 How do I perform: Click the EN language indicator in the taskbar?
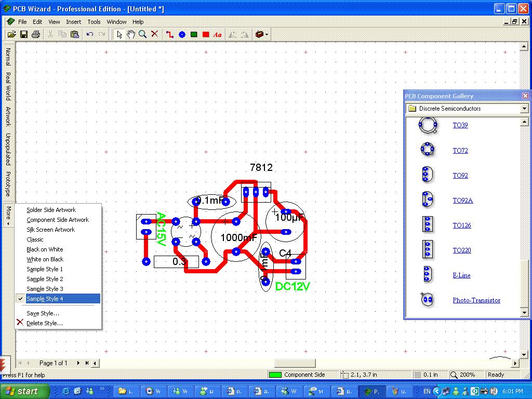click(427, 391)
